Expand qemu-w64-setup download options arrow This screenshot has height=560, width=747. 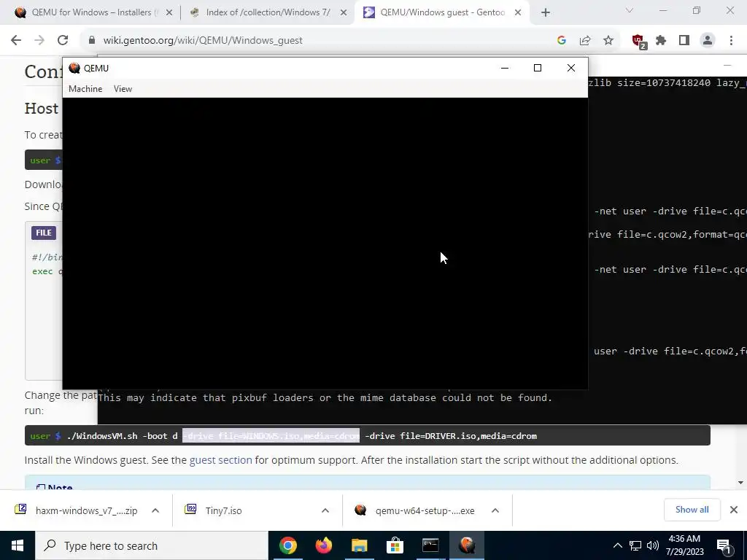click(x=495, y=510)
